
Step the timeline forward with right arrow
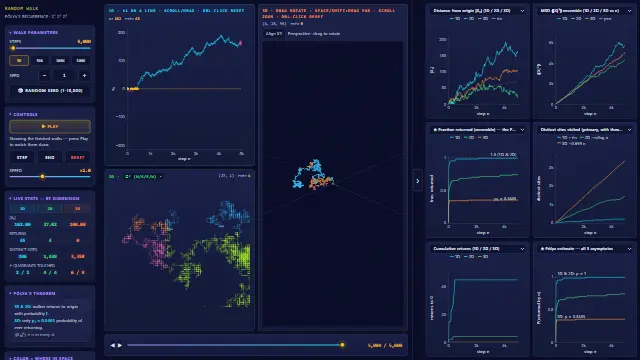point(120,345)
